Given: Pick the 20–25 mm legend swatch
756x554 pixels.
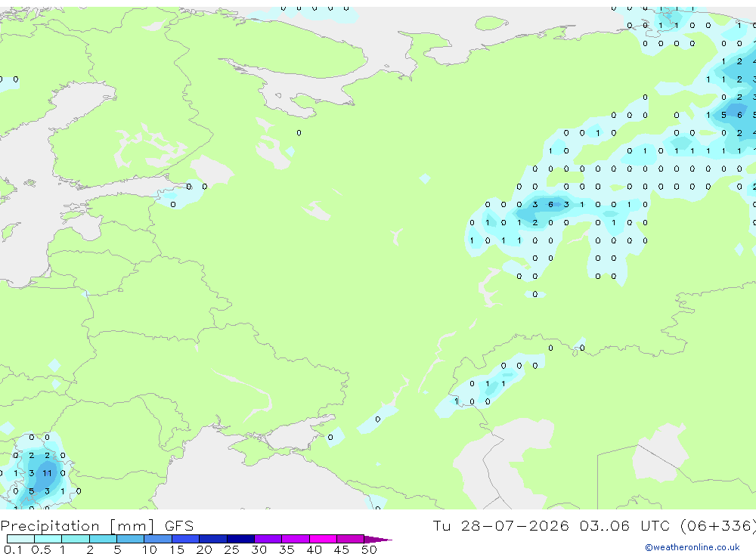Looking at the screenshot, I should tap(212, 539).
